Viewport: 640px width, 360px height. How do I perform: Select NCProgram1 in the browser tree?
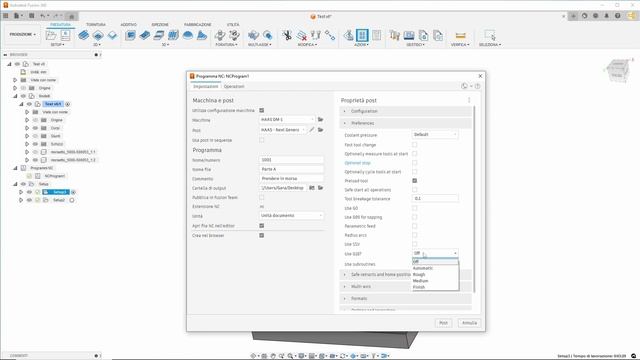[x=55, y=176]
